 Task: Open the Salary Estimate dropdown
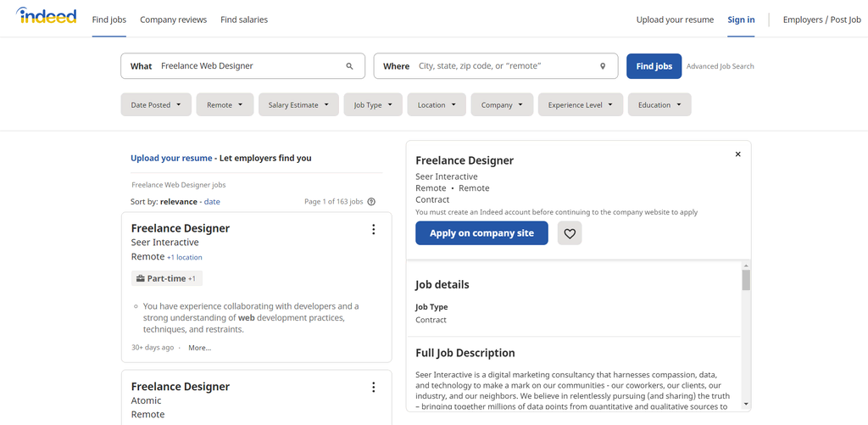click(x=298, y=105)
